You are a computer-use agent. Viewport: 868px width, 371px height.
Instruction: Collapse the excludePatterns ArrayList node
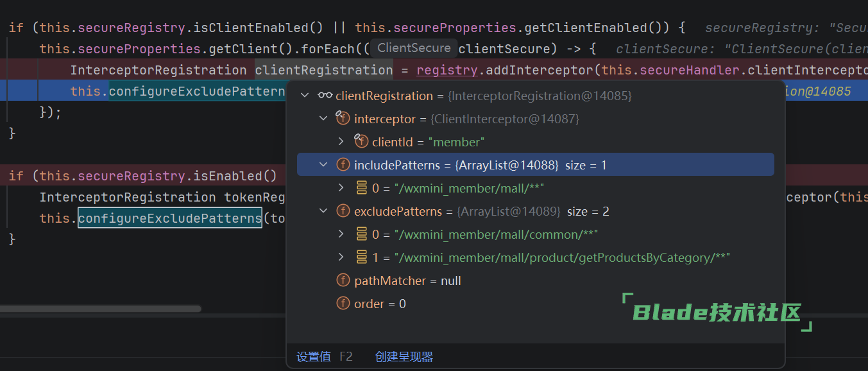(323, 211)
